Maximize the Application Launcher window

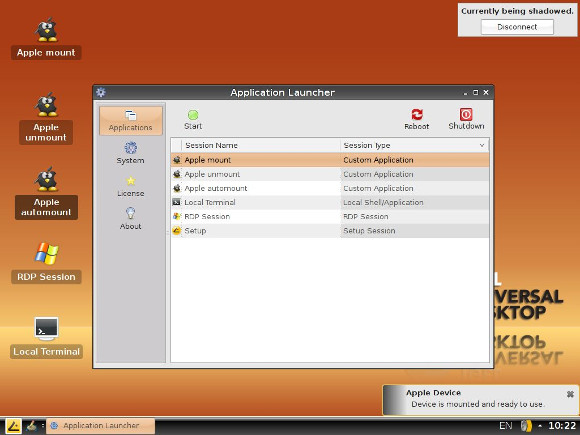[476, 92]
